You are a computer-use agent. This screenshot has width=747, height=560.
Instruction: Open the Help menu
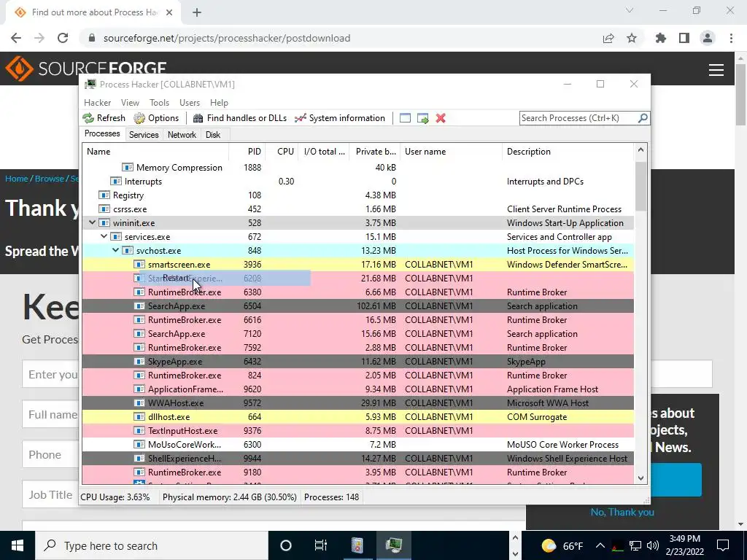[x=219, y=102]
